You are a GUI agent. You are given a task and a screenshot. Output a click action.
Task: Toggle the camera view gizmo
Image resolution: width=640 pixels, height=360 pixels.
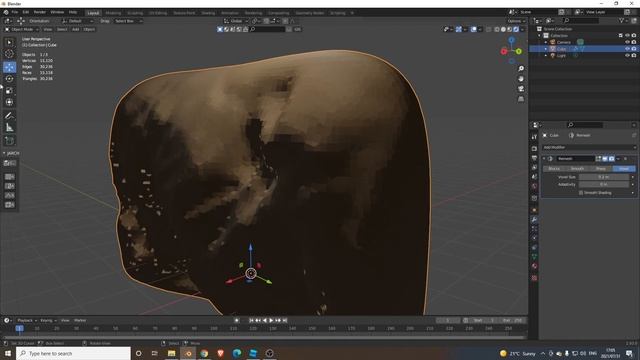[x=521, y=89]
